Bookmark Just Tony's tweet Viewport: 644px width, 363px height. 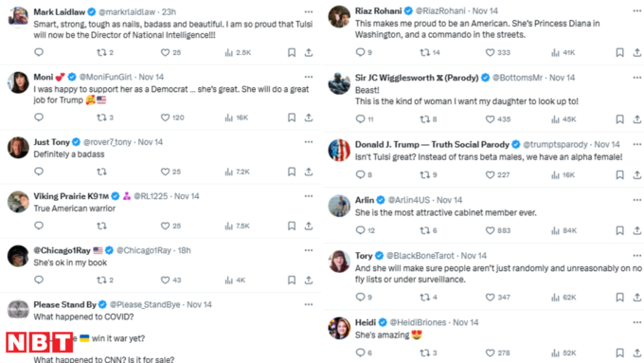point(292,172)
